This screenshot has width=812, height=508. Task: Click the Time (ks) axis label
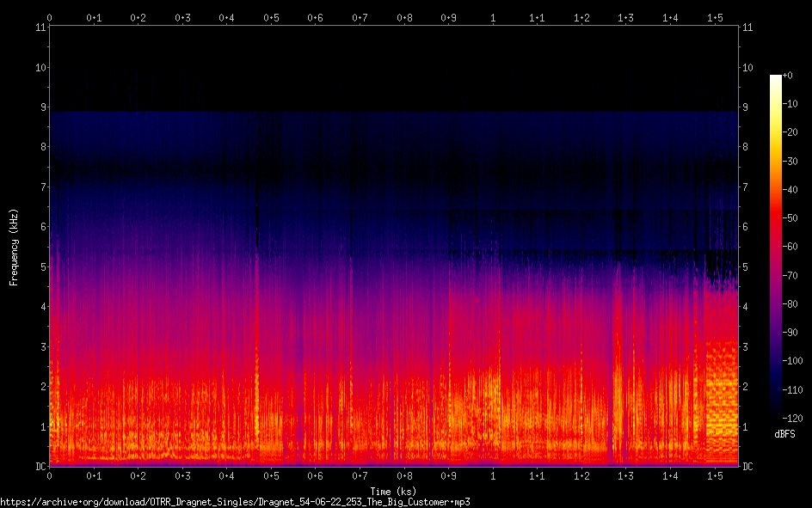(393, 491)
